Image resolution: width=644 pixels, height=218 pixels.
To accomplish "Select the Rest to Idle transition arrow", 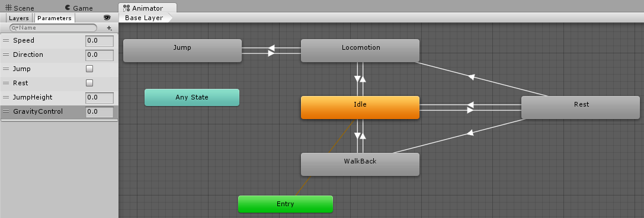I will [x=470, y=105].
